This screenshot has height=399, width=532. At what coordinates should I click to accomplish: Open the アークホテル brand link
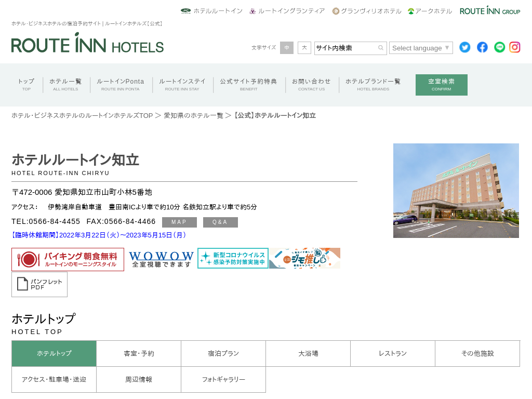click(x=430, y=11)
